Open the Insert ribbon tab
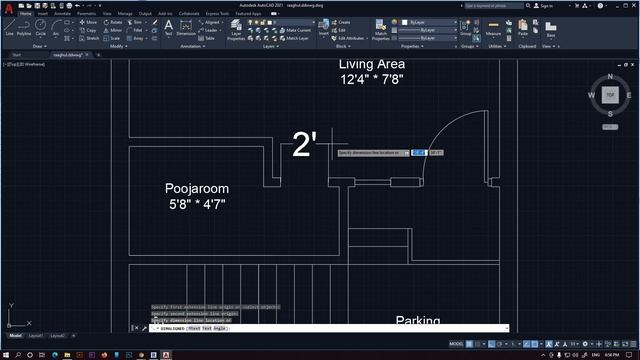640x360 pixels. (42, 13)
